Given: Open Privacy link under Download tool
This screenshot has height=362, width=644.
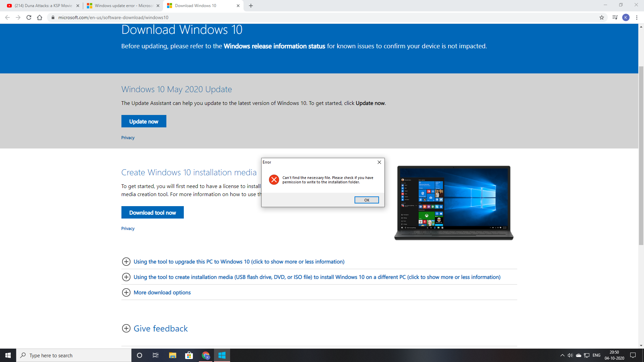Looking at the screenshot, I should 128,229.
